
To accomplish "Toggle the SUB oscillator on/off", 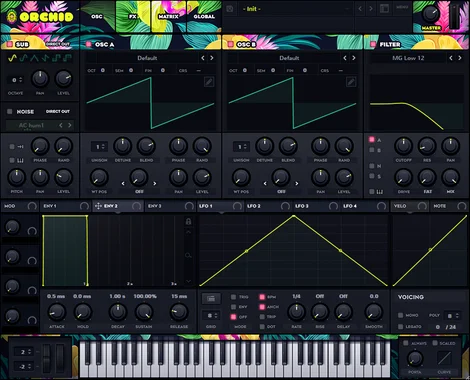I will click(9, 44).
